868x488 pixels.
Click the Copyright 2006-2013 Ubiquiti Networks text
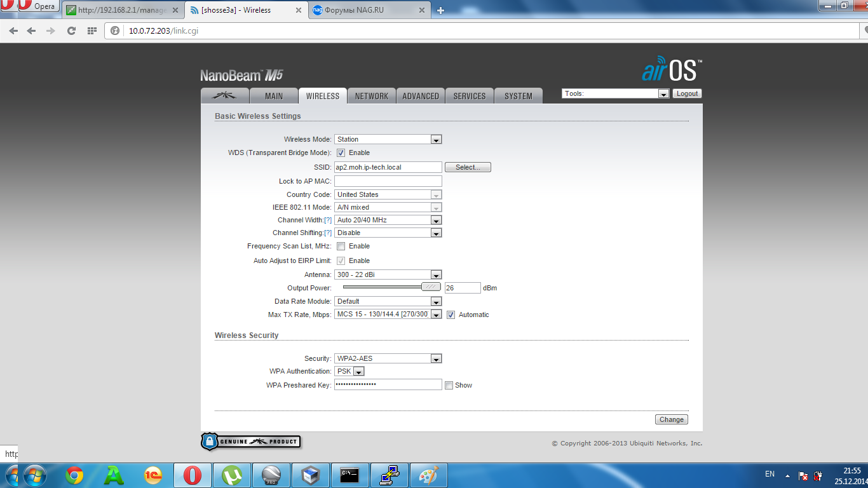627,444
